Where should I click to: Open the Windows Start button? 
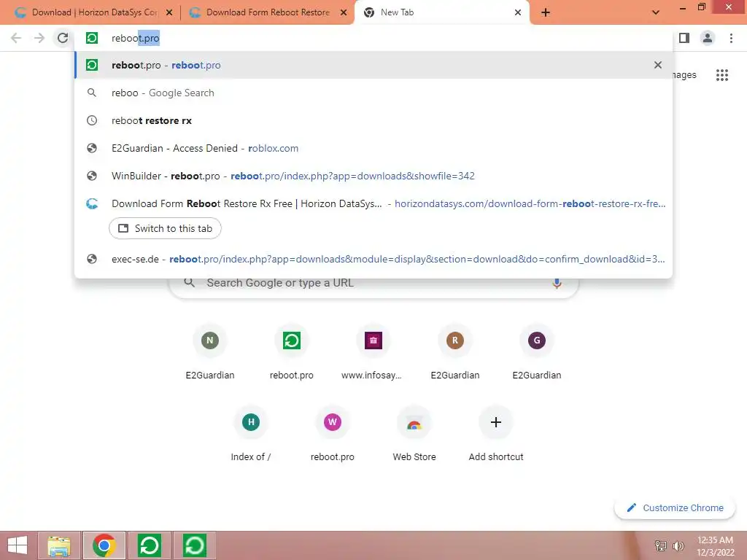[18, 545]
